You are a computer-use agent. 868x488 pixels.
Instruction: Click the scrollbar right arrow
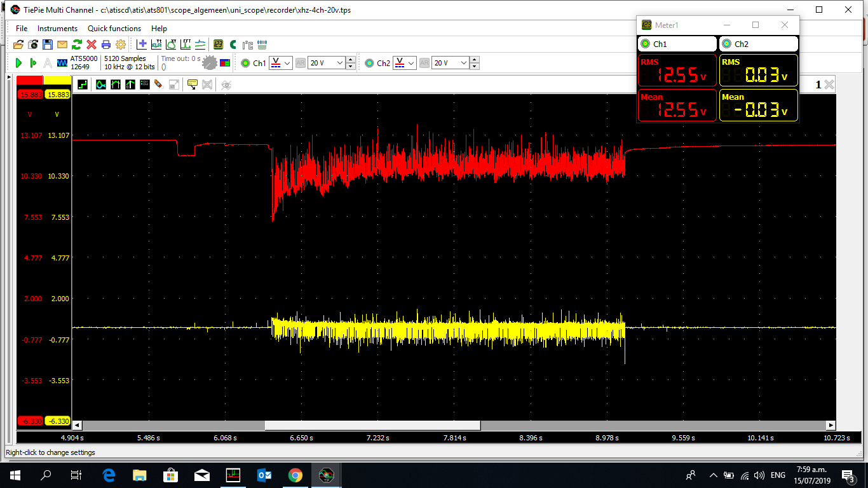831,425
